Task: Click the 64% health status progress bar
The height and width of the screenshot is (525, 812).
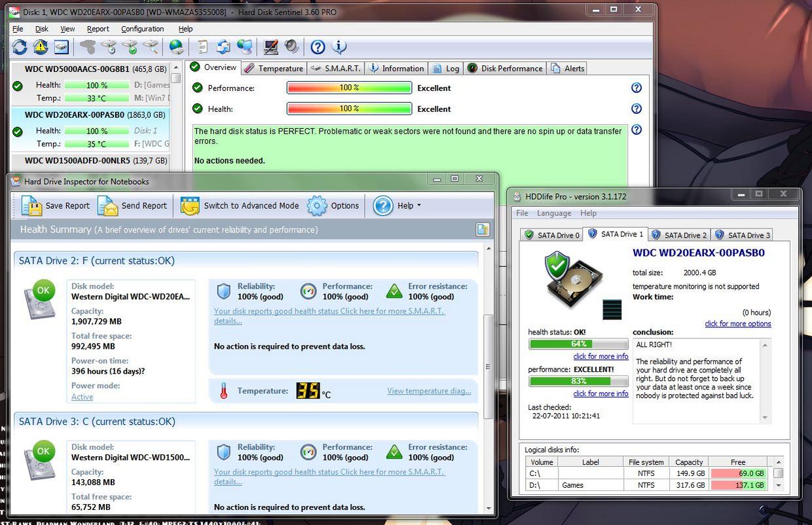Action: click(578, 344)
